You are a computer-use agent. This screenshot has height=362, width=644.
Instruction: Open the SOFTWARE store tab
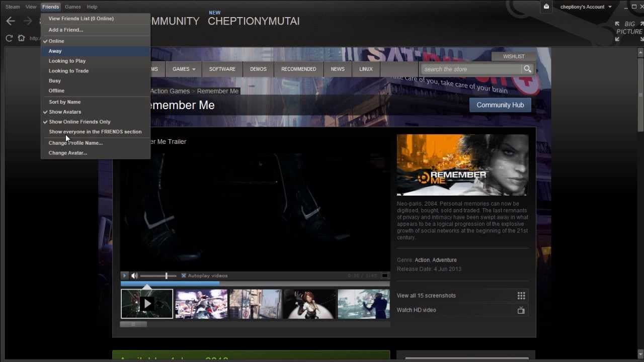point(222,69)
